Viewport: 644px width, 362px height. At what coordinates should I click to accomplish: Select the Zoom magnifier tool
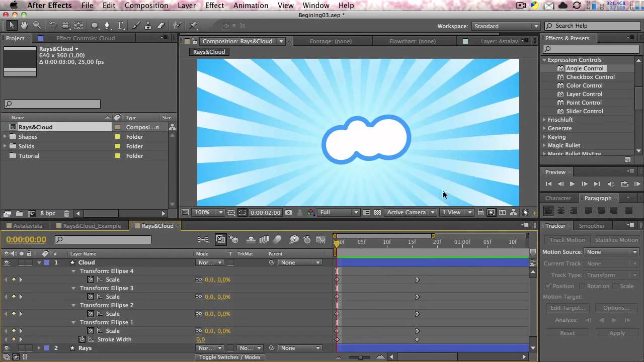click(x=37, y=26)
